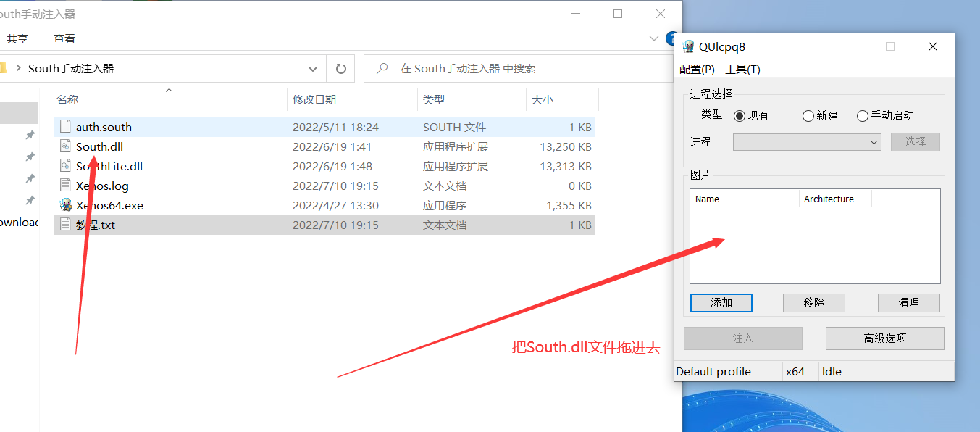This screenshot has width=980, height=432.
Task: Click the 添加 button
Action: tap(721, 303)
